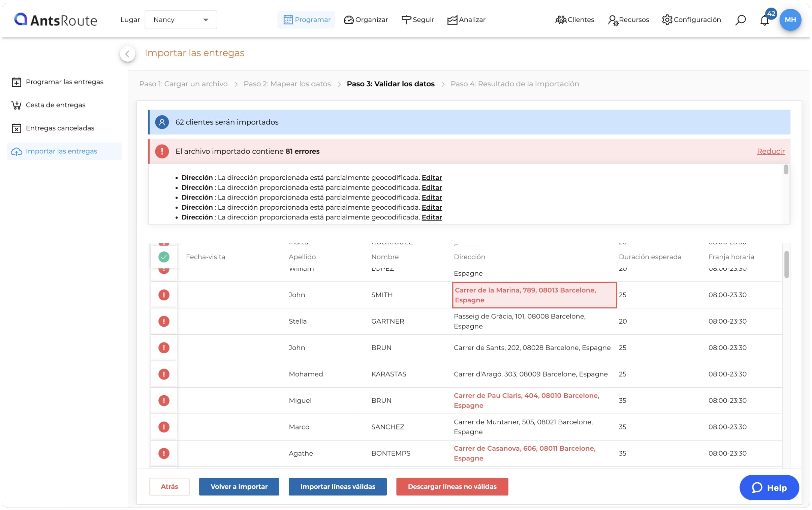Click Importar líneas válidas button
The width and height of the screenshot is (812, 510).
click(x=337, y=487)
